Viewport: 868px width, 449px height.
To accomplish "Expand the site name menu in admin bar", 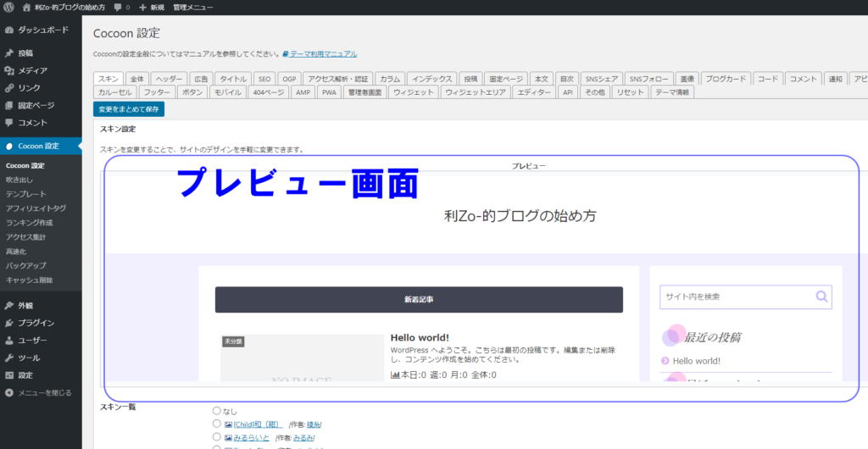I will [x=70, y=7].
